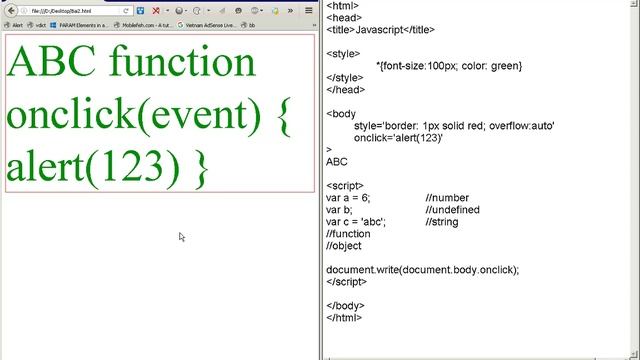Show hidden bookmarks via toolbar chevron
This screenshot has height=360, width=640.
[x=314, y=25]
